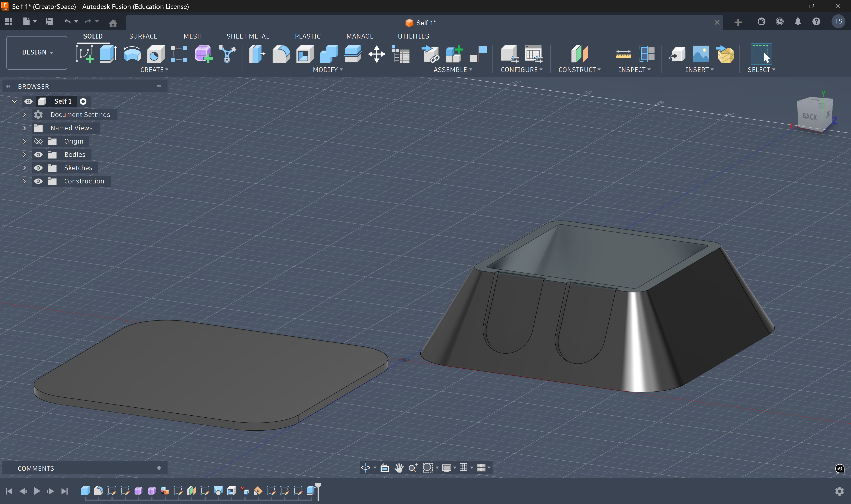The width and height of the screenshot is (851, 504).
Task: Toggle visibility of Origin folder
Action: click(x=38, y=141)
